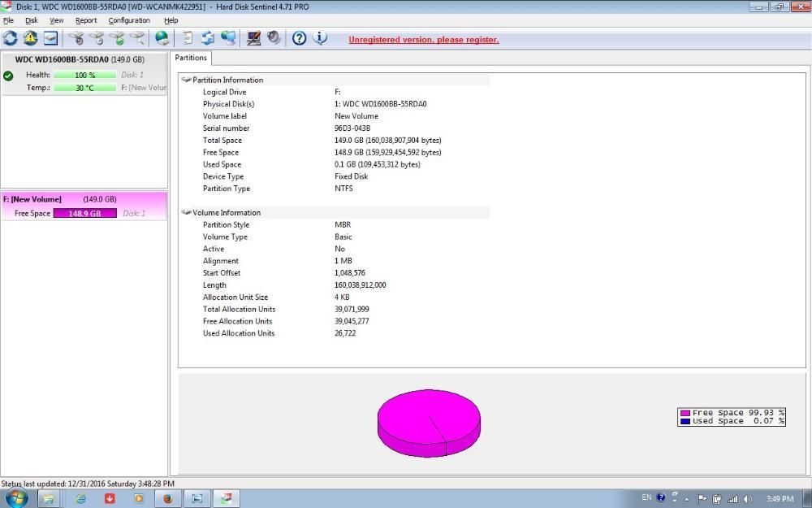Click the blue Used Space legend swatch
This screenshot has width=812, height=508.
(685, 421)
